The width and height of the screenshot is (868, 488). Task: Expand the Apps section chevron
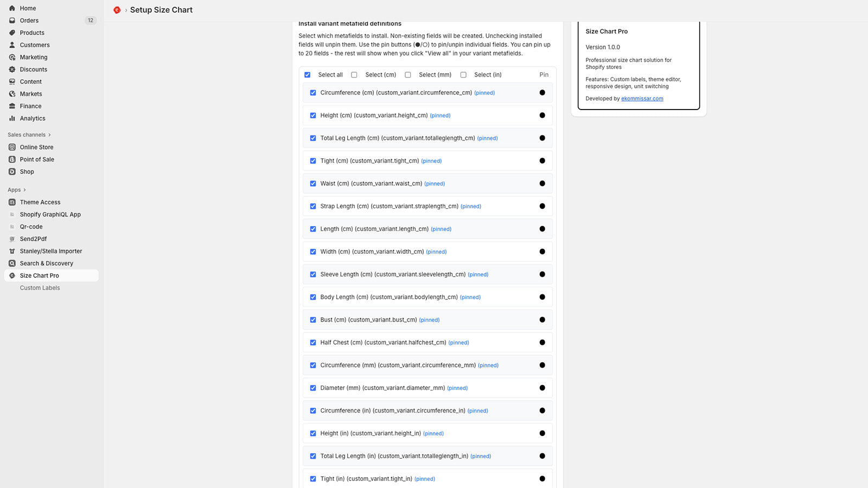tap(24, 190)
